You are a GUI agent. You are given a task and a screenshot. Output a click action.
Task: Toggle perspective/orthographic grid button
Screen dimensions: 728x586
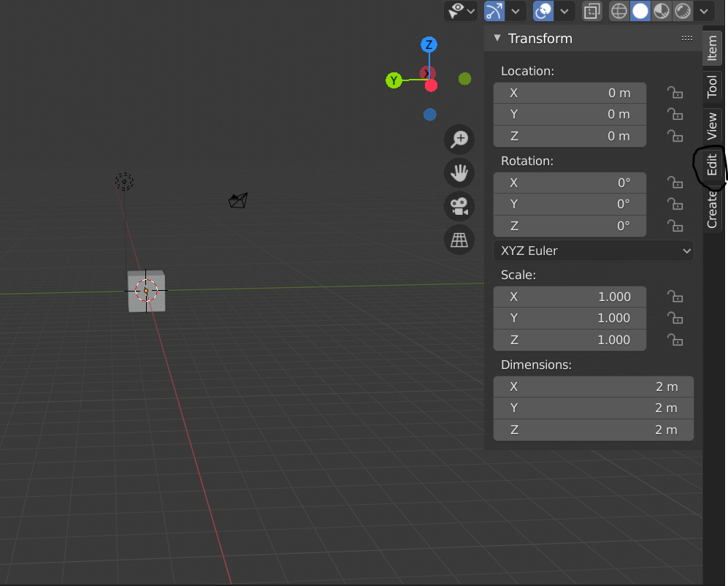pos(459,240)
